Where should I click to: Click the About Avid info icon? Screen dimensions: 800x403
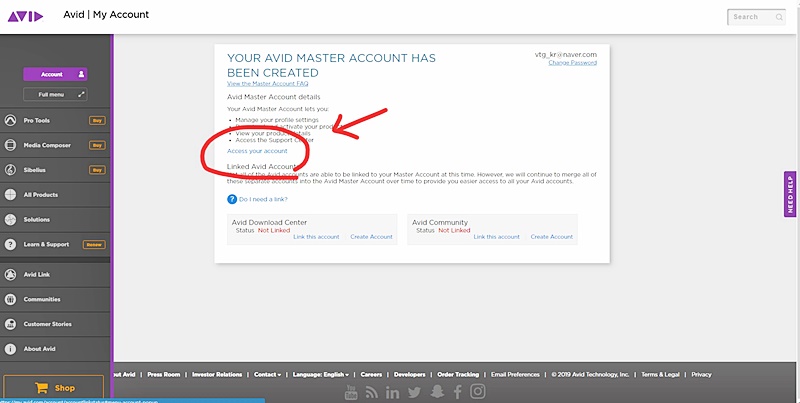[x=10, y=349]
